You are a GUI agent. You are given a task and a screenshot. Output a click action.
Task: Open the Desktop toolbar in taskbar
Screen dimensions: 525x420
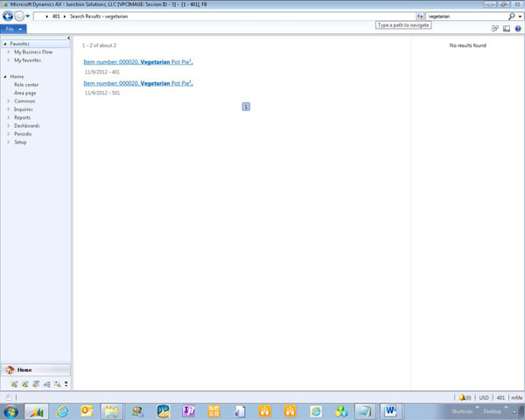[492, 411]
